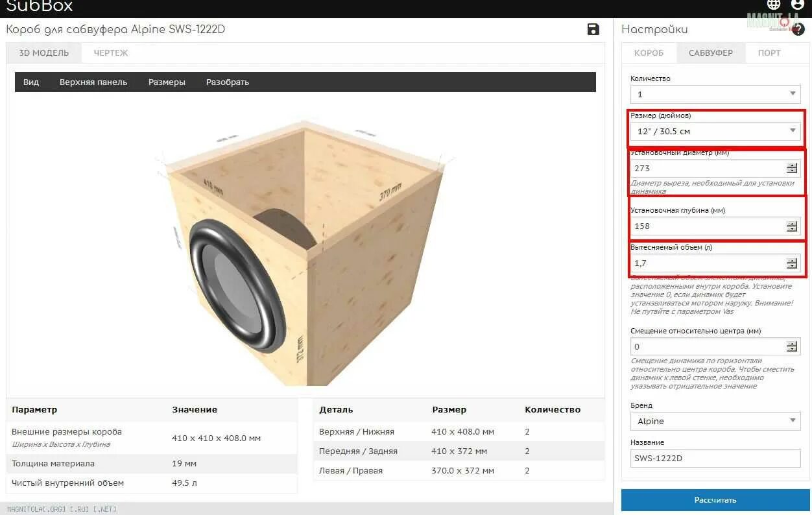
Task: Click the Чистый внутренний объем label
Action: (x=68, y=483)
